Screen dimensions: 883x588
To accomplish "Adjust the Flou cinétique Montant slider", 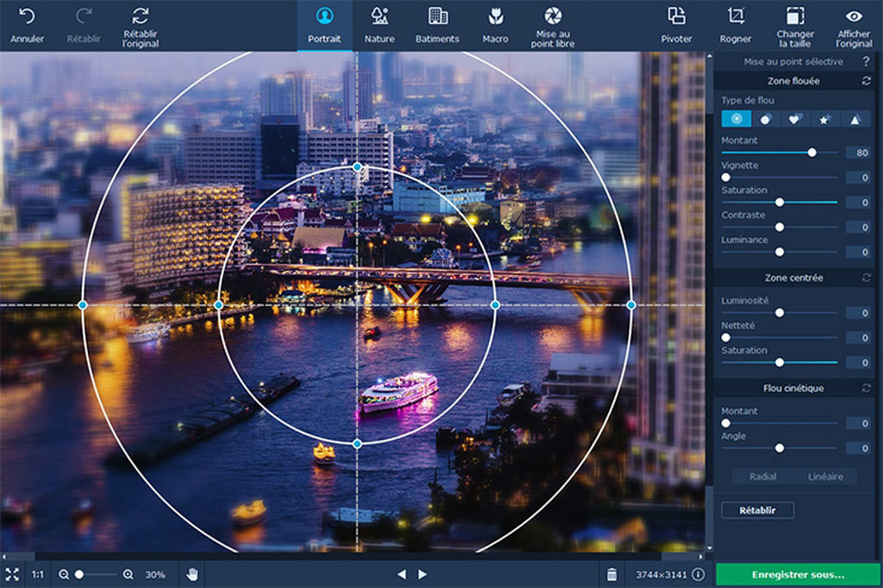I will [780, 423].
